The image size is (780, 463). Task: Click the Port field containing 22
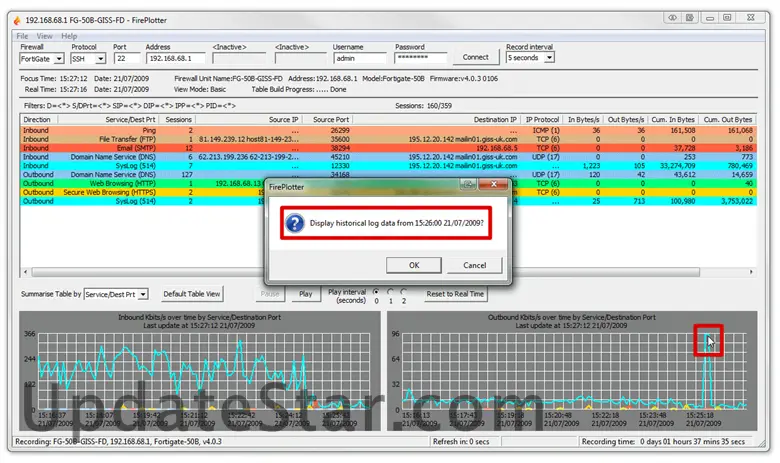127,59
